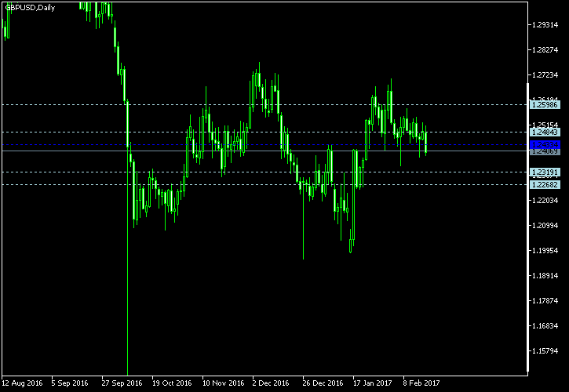Click the blue 1.24334 price tag

[545, 145]
